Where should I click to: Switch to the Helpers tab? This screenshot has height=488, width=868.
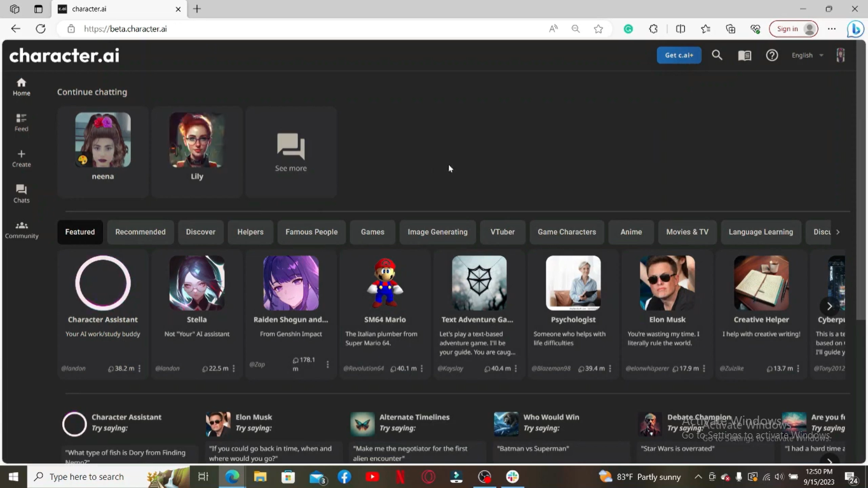[x=250, y=232]
